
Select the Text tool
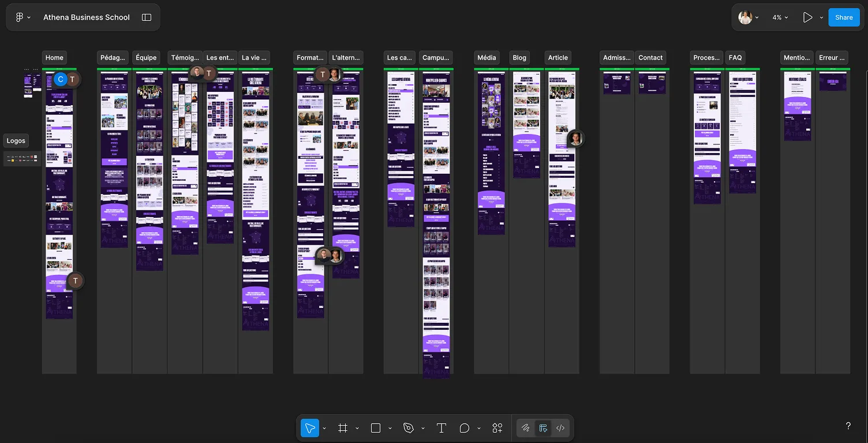441,428
